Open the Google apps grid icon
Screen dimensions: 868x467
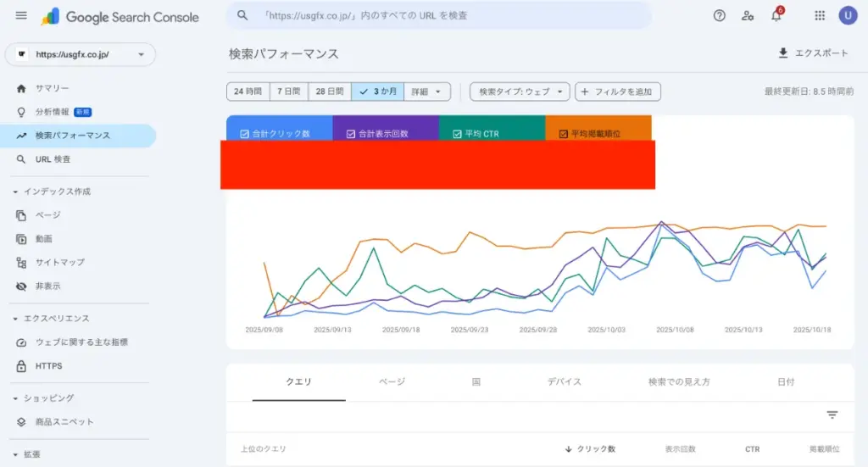820,15
